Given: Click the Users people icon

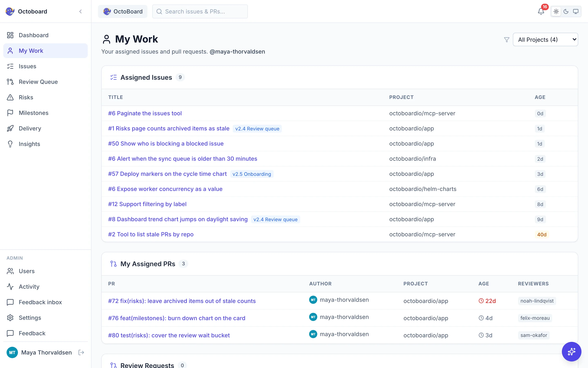Looking at the screenshot, I should (10, 271).
